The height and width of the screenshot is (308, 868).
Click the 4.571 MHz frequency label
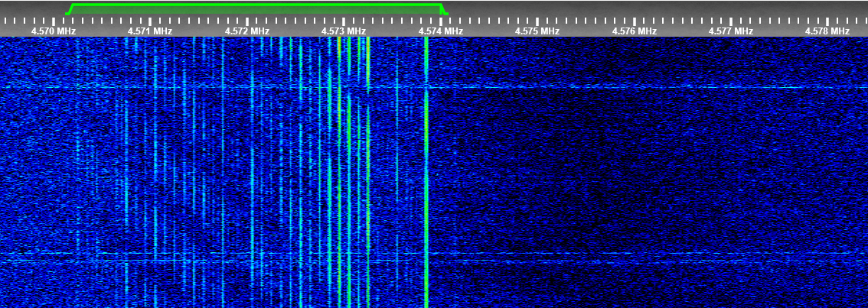[x=150, y=31]
